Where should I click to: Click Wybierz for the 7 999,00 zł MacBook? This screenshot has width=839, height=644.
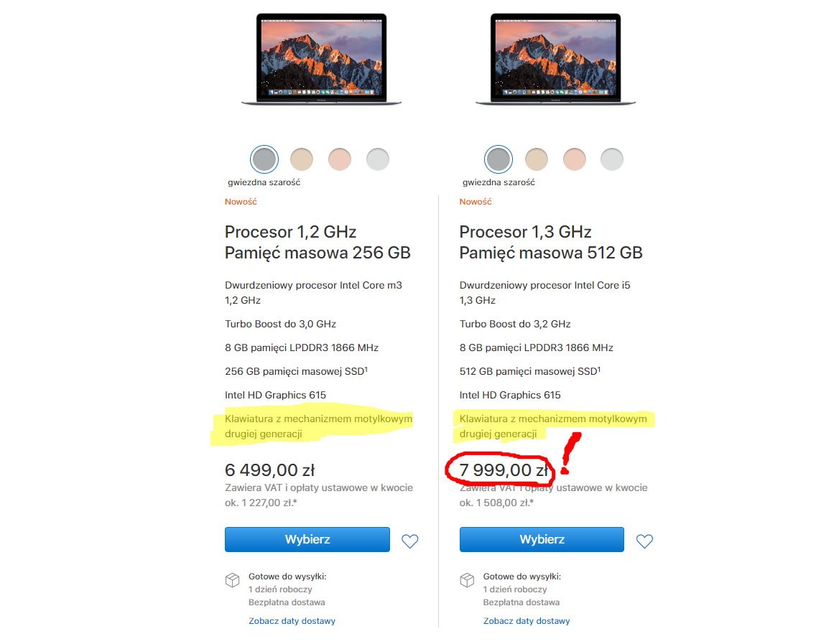coord(542,539)
